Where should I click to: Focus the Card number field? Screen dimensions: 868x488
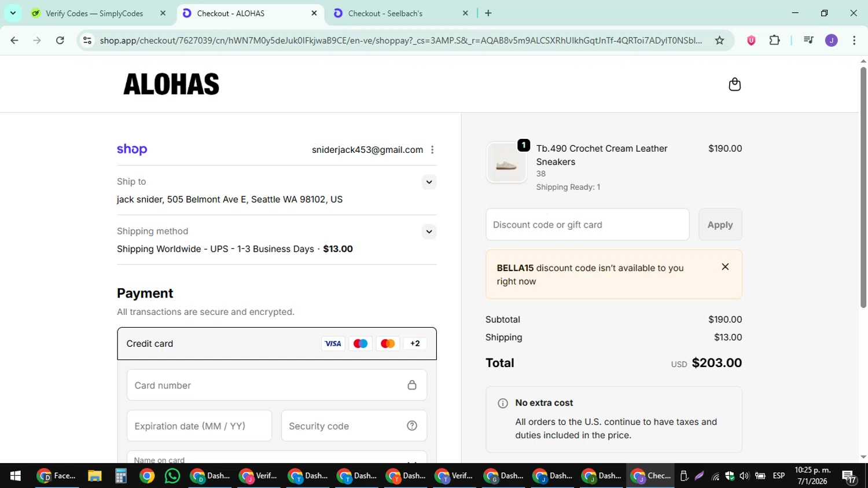tap(277, 385)
